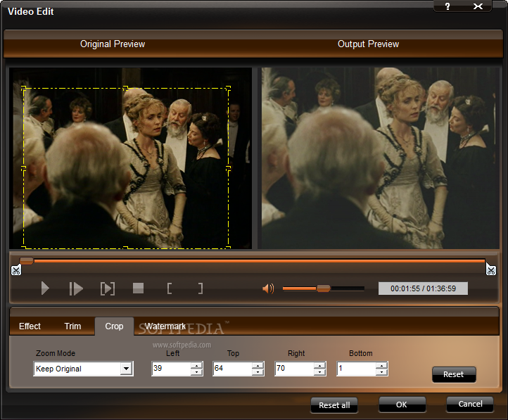This screenshot has width=508, height=420.
Task: Click the Cancel button
Action: tap(470, 404)
